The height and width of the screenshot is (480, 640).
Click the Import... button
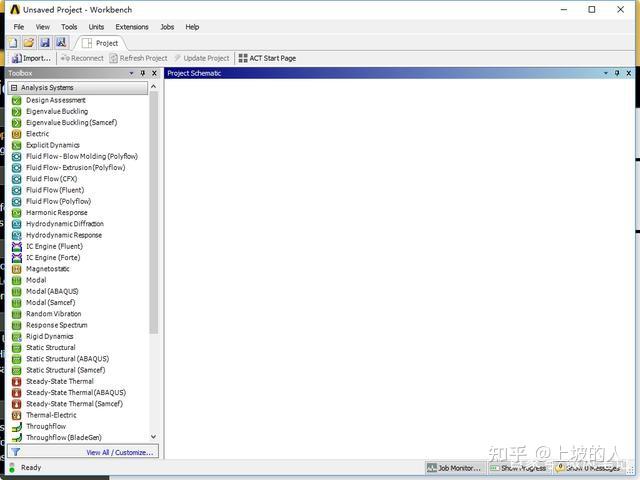pos(31,58)
